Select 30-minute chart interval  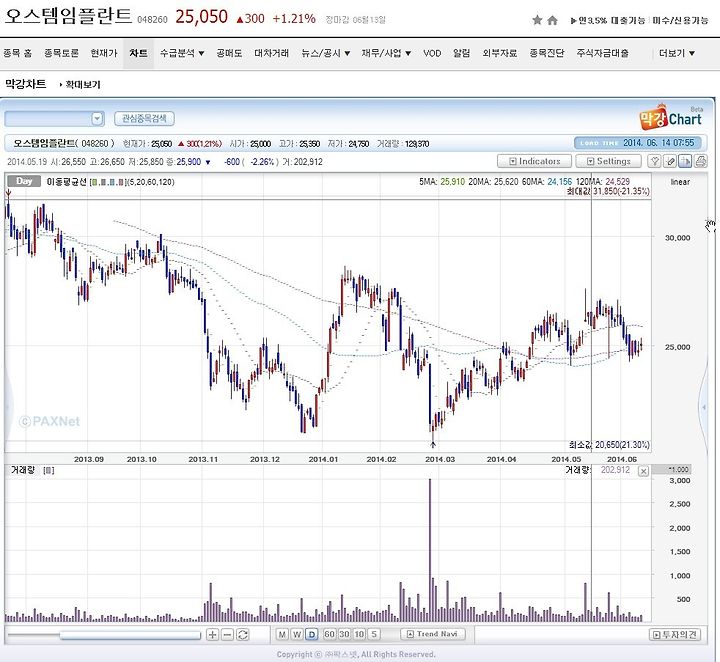[344, 634]
